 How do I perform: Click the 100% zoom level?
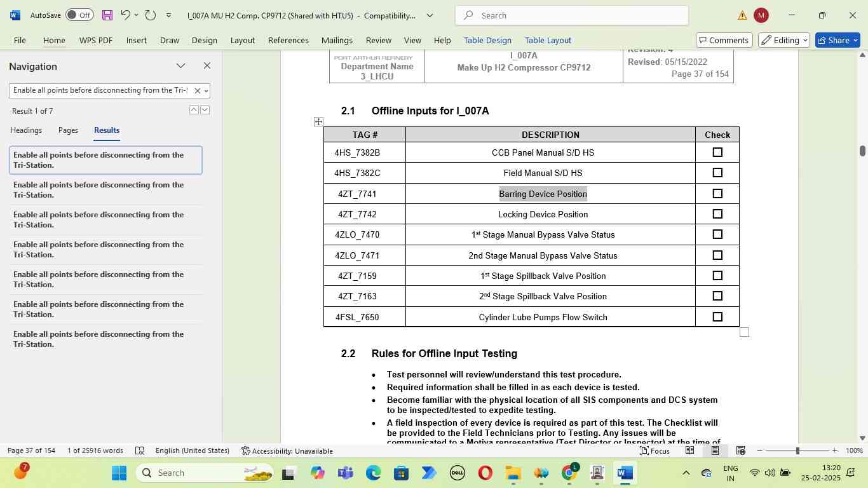(x=855, y=451)
